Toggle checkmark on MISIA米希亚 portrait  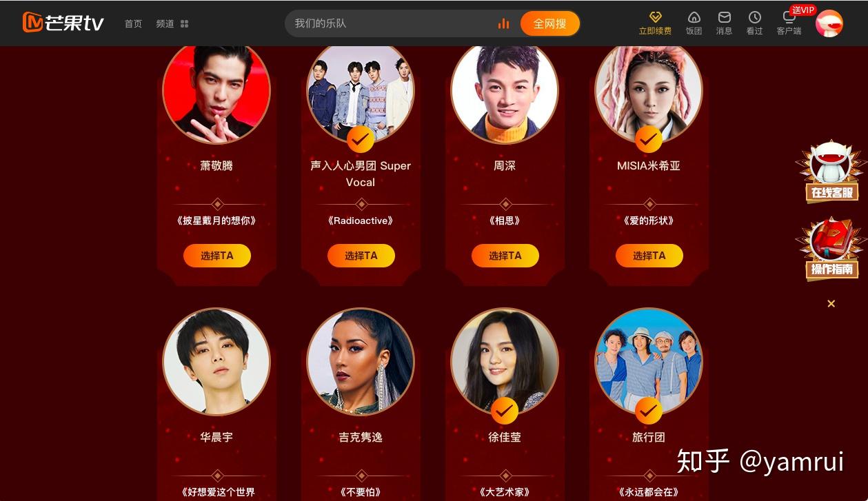coord(649,139)
